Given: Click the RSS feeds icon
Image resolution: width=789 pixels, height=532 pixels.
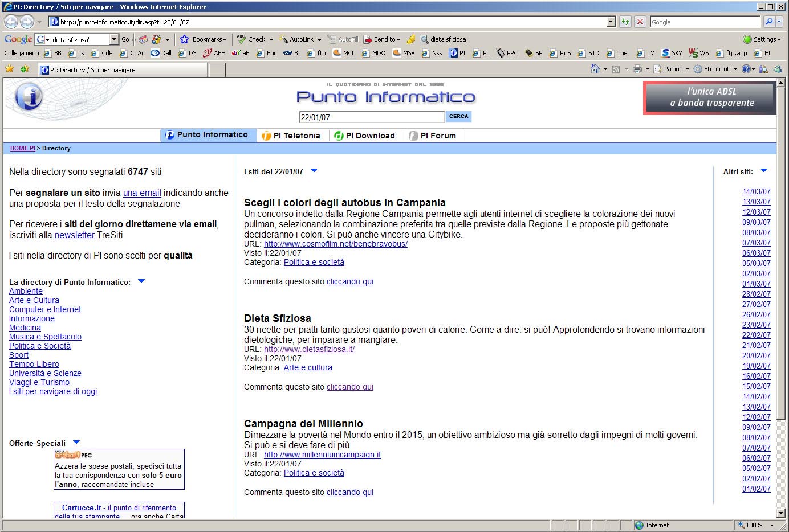Looking at the screenshot, I should pyautogui.click(x=616, y=69).
